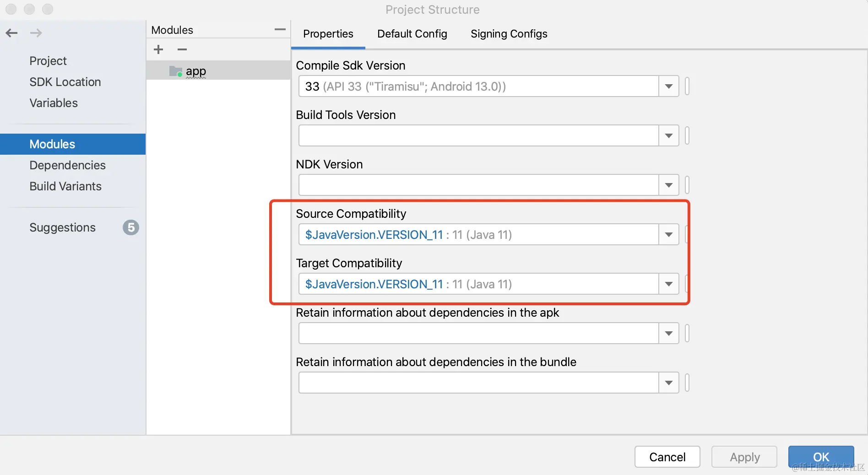Expand the Build Tools Version dropdown

pyautogui.click(x=669, y=136)
